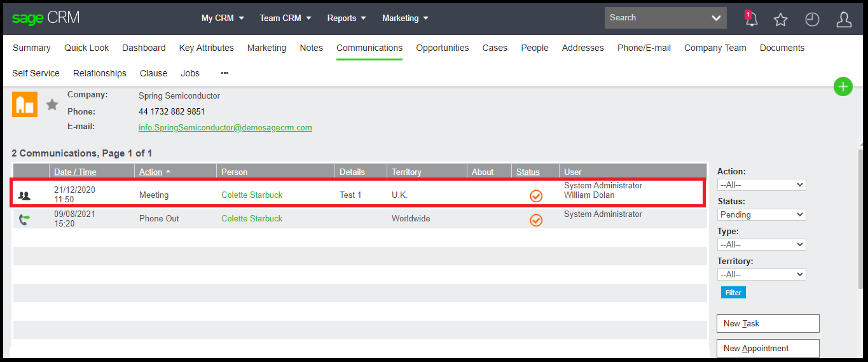Click the green plus new-item button

pos(843,87)
